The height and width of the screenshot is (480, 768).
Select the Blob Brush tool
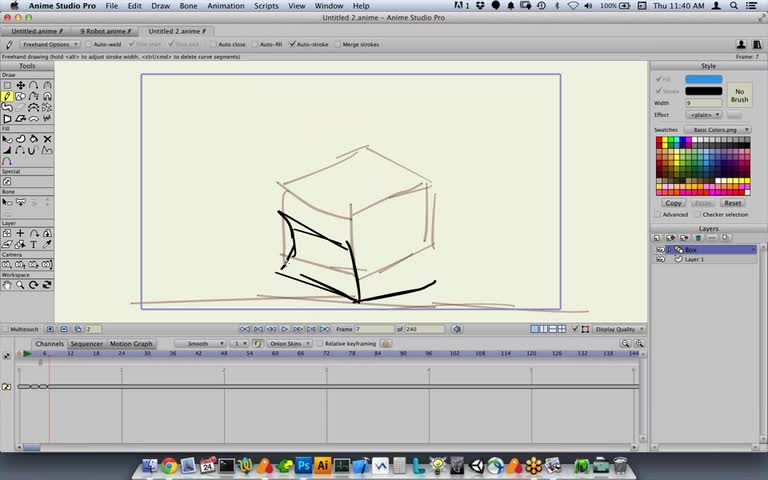pos(7,107)
